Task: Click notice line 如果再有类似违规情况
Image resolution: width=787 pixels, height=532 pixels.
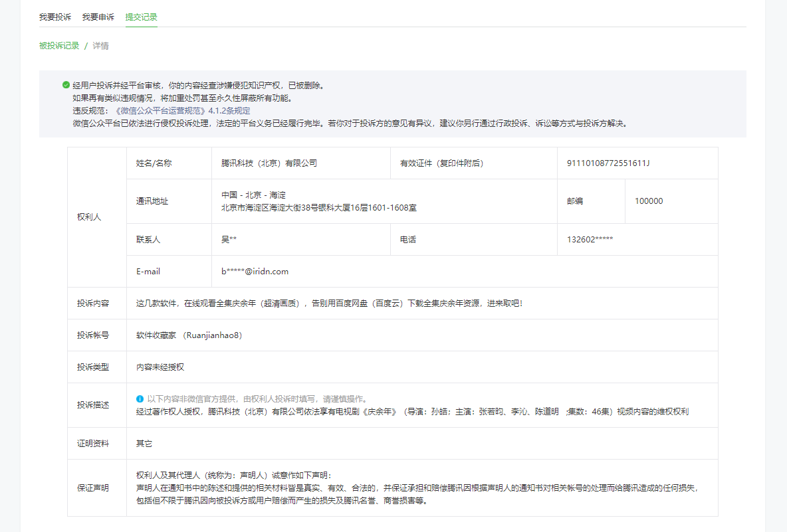Action: click(182, 98)
